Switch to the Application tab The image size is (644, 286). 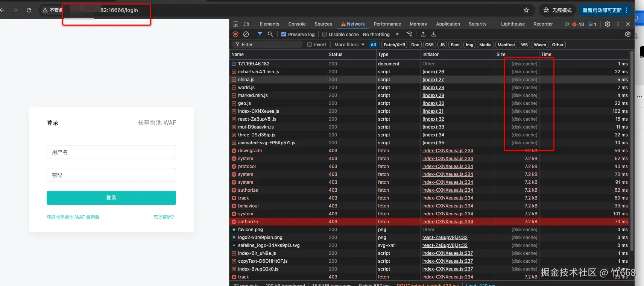point(448,24)
